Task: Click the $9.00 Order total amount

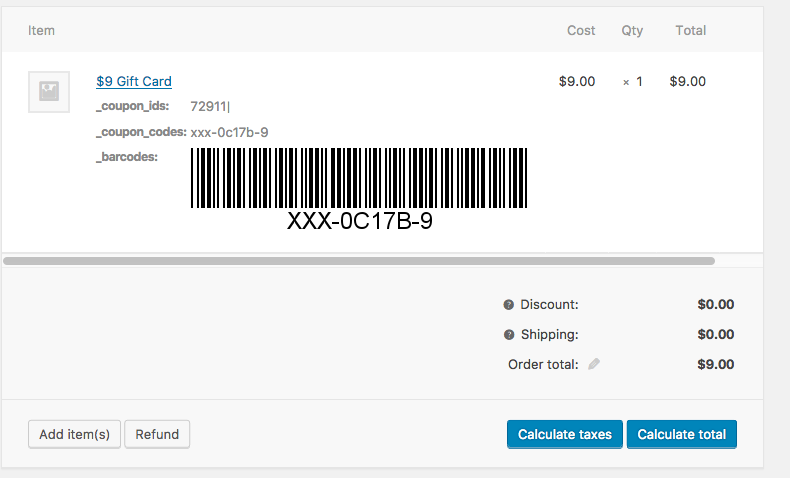Action: [x=715, y=365]
